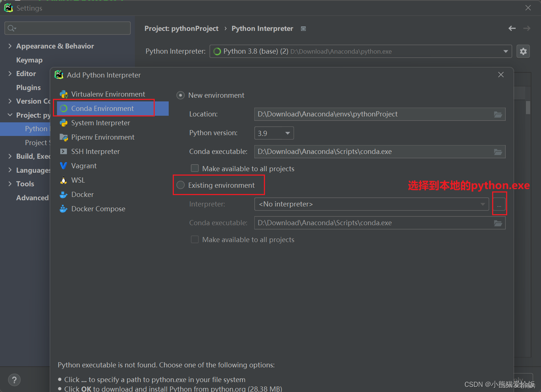The width and height of the screenshot is (541, 392).
Task: Select Virtualenv Environment in interpreter list
Action: (108, 94)
